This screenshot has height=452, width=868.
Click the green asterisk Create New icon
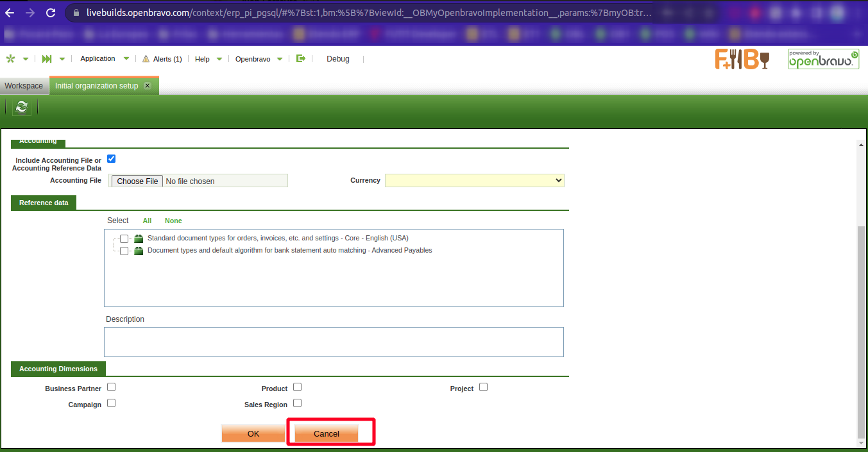click(x=10, y=59)
